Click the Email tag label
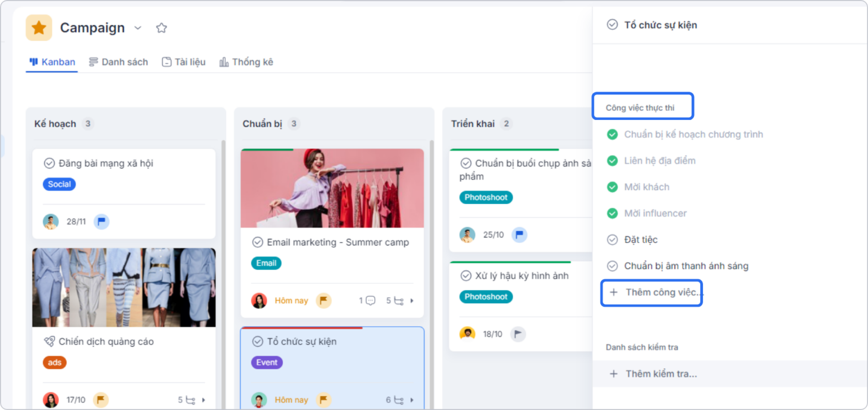This screenshot has width=868, height=410. coord(266,263)
